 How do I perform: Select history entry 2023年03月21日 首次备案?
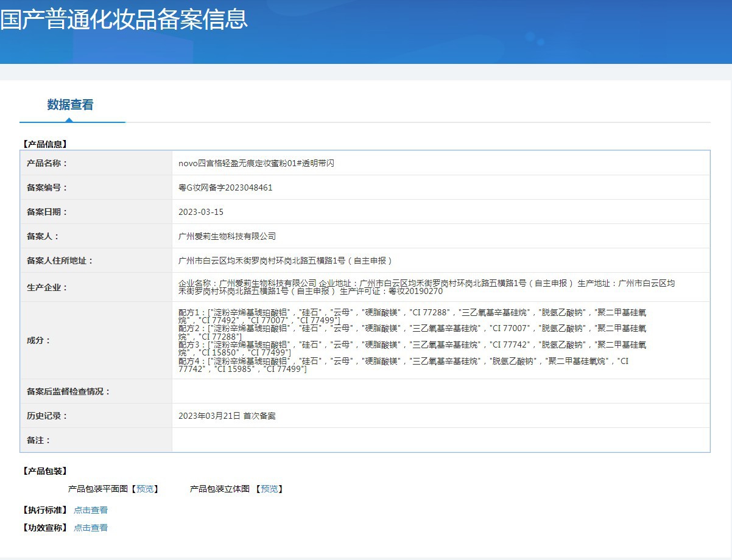click(x=227, y=416)
